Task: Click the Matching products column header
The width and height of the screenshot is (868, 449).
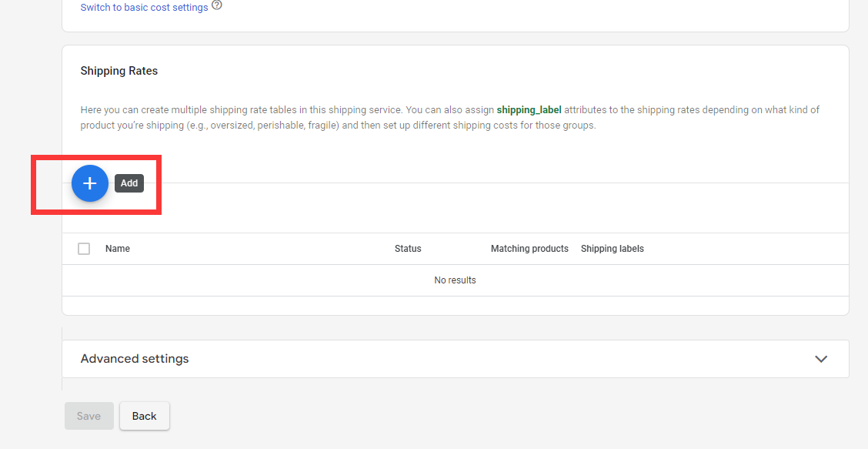Action: (529, 249)
